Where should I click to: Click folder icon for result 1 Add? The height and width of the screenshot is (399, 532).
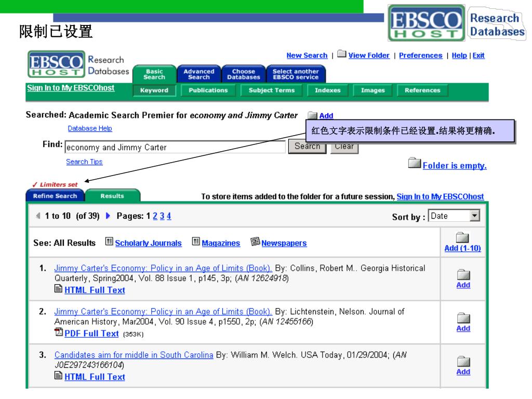pos(463,274)
